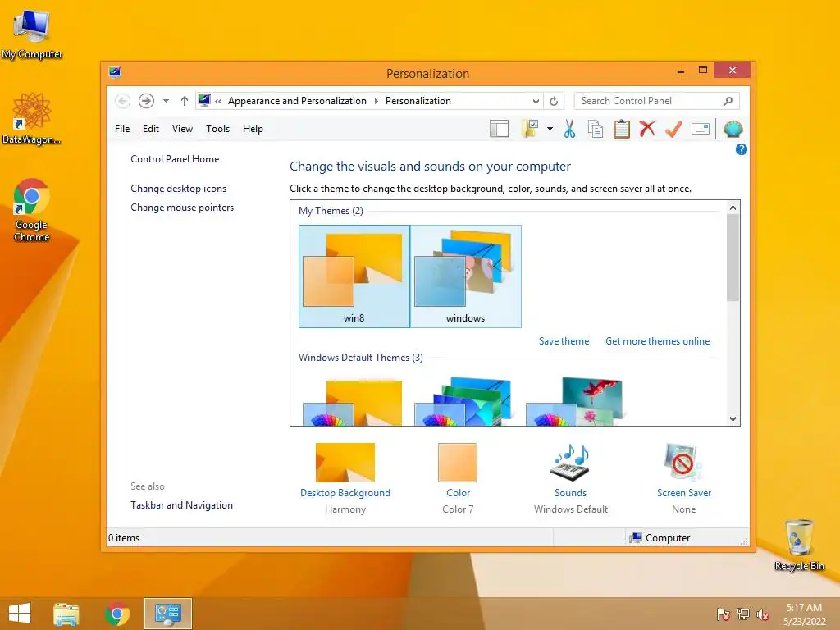Go to Appearance and Personalization breadcrumb
Viewport: 840px width, 630px height.
[297, 101]
